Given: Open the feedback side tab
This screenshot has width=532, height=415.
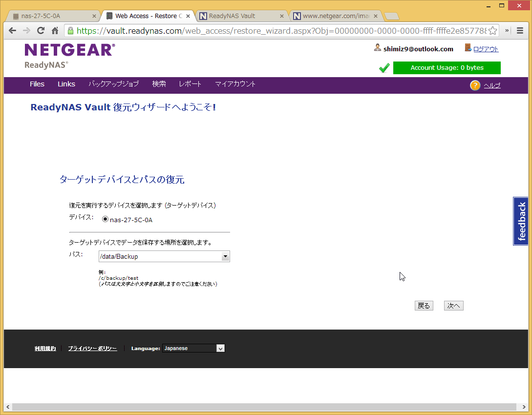Looking at the screenshot, I should [x=522, y=221].
